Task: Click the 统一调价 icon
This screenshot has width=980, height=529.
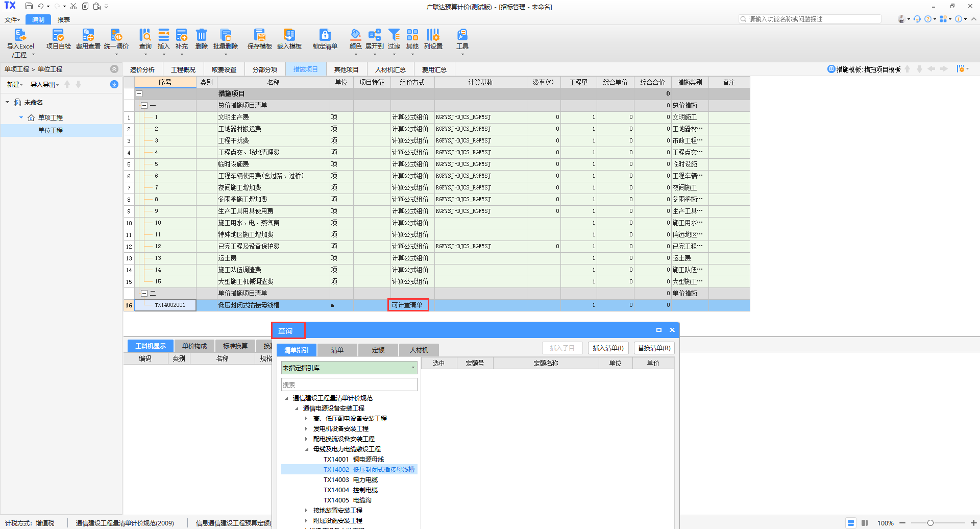Action: point(116,36)
